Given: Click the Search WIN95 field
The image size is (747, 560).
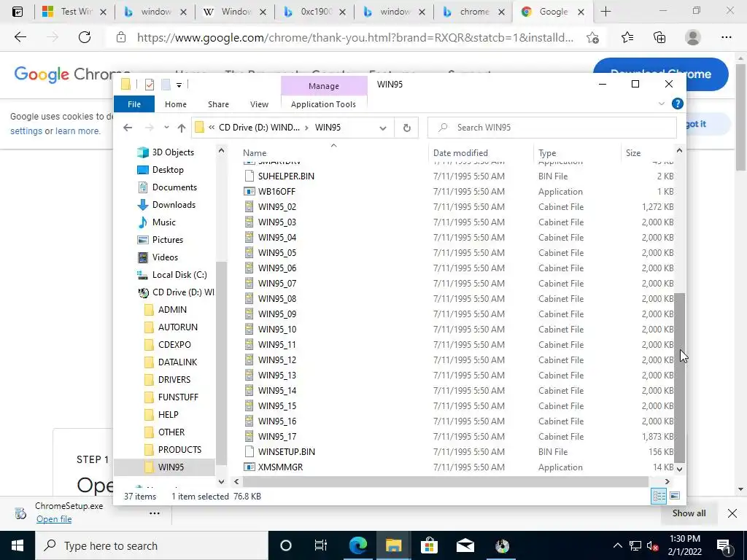Looking at the screenshot, I should tap(551, 128).
